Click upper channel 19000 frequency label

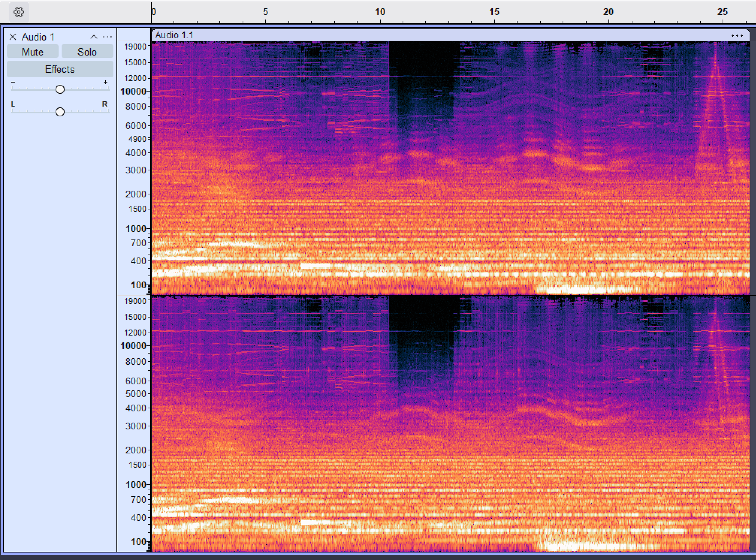(135, 47)
